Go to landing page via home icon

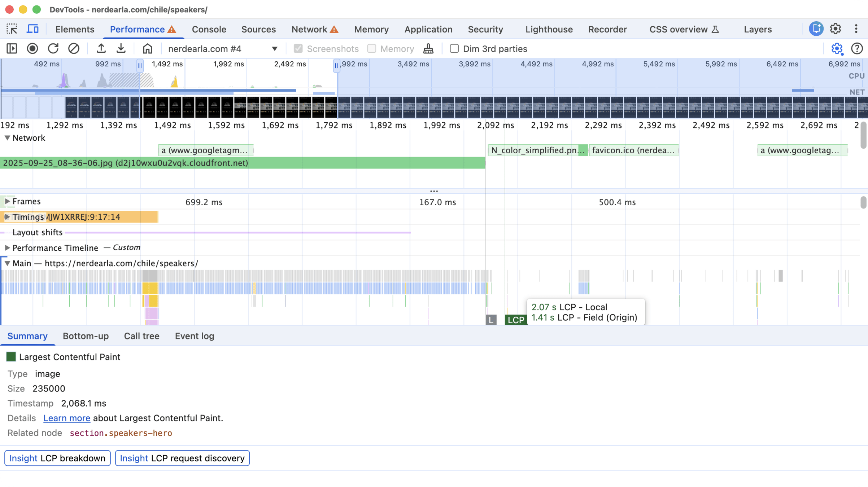(x=147, y=49)
